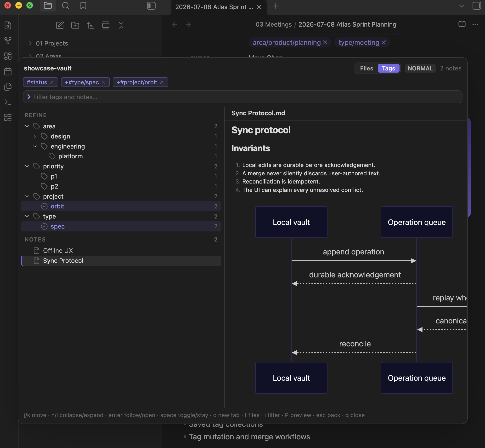
Task: Remove +#project/orbit filter chip
Action: (162, 82)
